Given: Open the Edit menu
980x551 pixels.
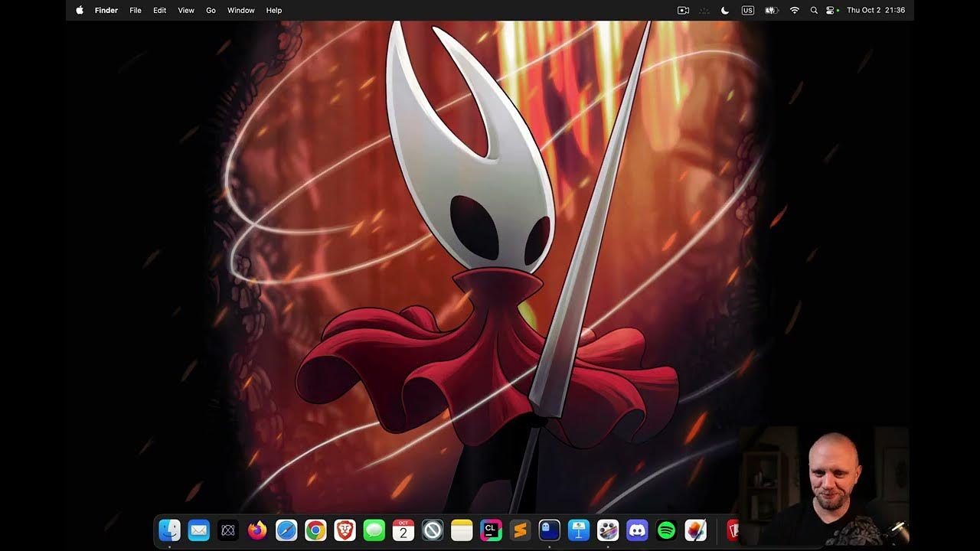Looking at the screenshot, I should click(159, 10).
